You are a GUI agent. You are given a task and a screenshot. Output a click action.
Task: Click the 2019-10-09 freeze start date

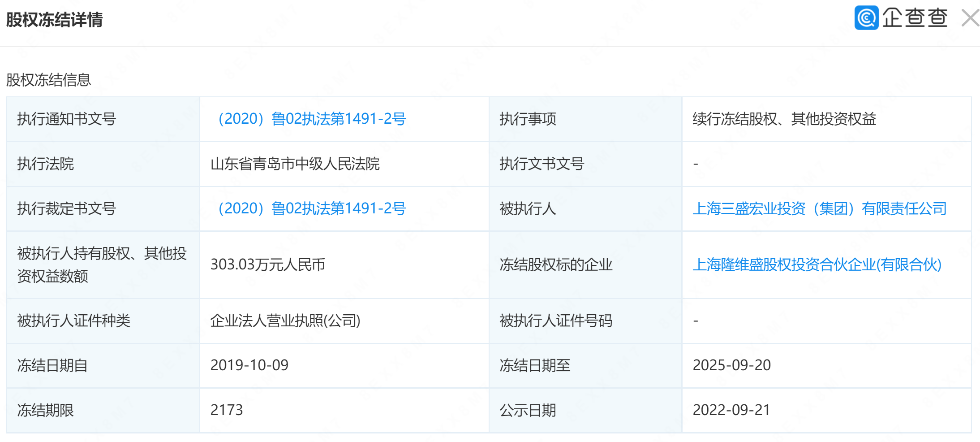click(x=249, y=365)
